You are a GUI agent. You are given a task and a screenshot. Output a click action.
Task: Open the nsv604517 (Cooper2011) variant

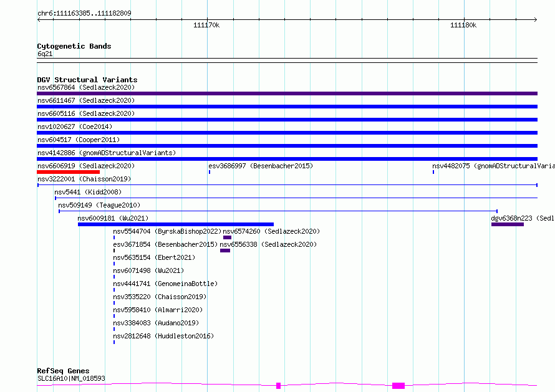coord(79,140)
